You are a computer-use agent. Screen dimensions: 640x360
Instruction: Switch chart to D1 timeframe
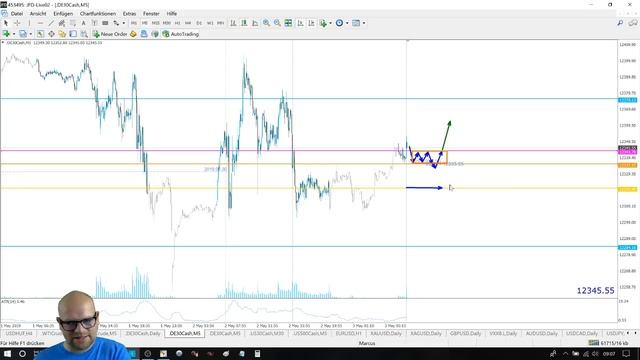(199, 23)
